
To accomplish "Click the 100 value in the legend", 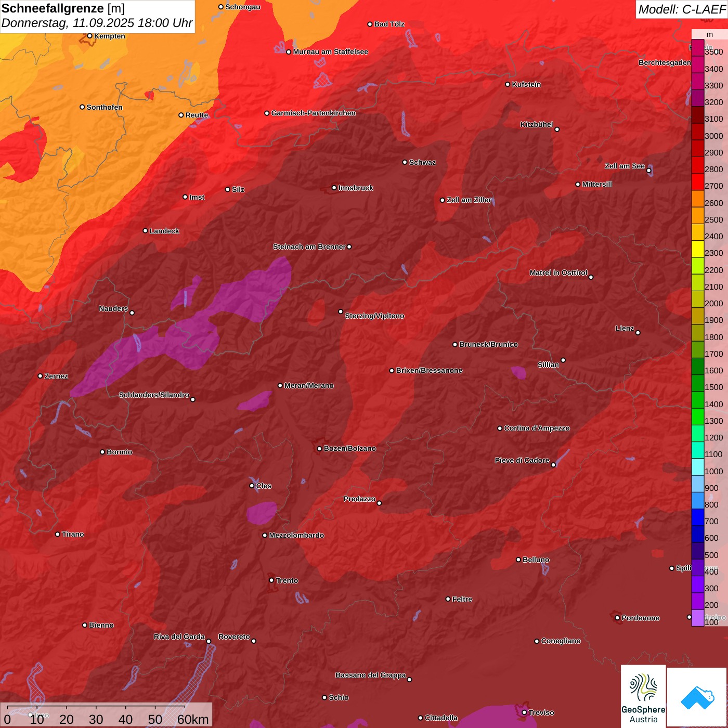I will point(711,622).
